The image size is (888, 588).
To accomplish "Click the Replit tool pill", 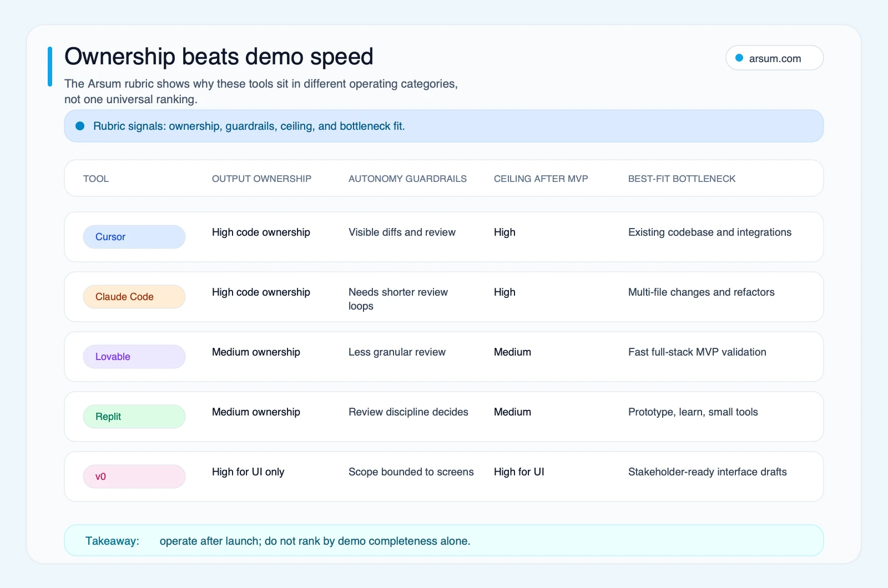I will 134,417.
